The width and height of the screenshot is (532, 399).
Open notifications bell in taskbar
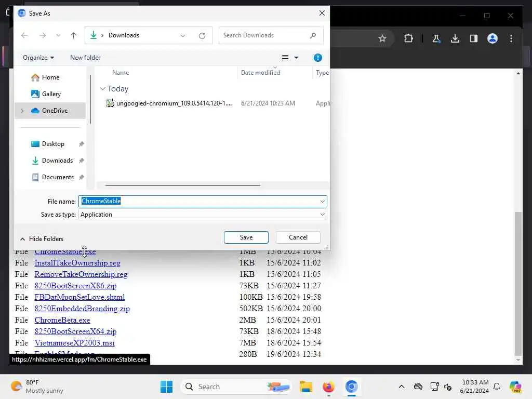tap(497, 387)
